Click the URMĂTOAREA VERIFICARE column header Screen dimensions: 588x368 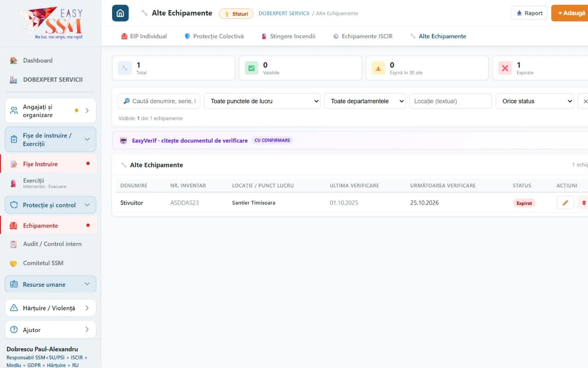pyautogui.click(x=443, y=185)
